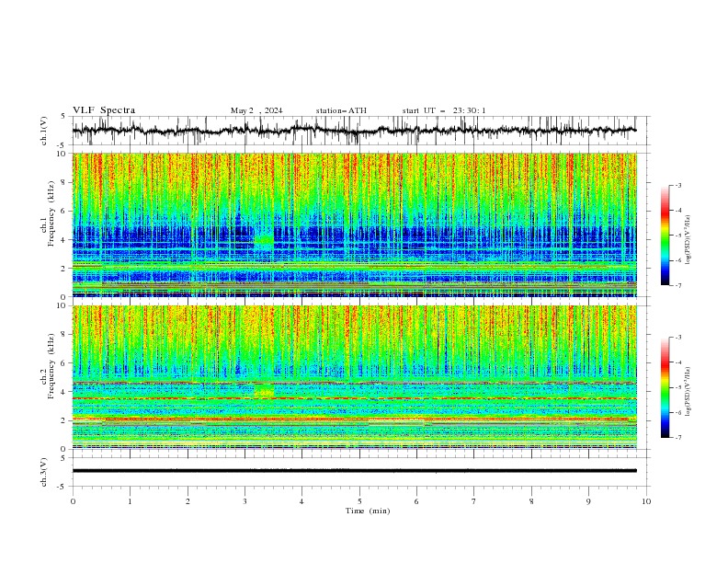Click time axis tick label "2"
Viewport: 728px width, 563px height.
(188, 501)
